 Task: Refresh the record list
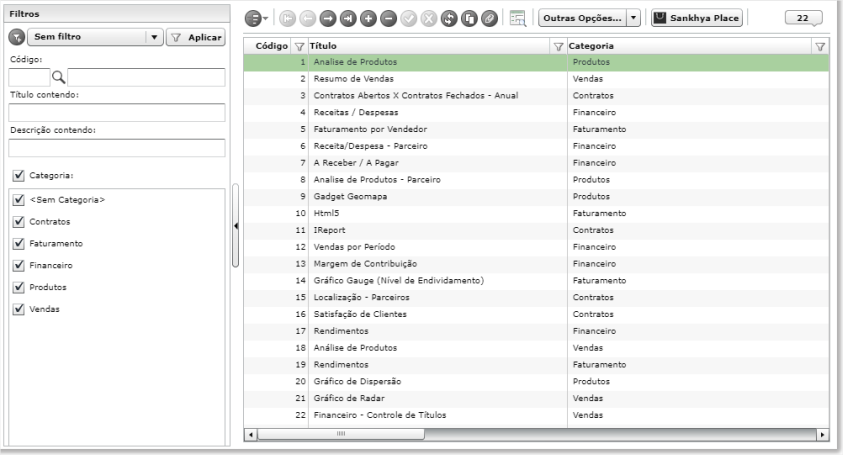pyautogui.click(x=449, y=19)
